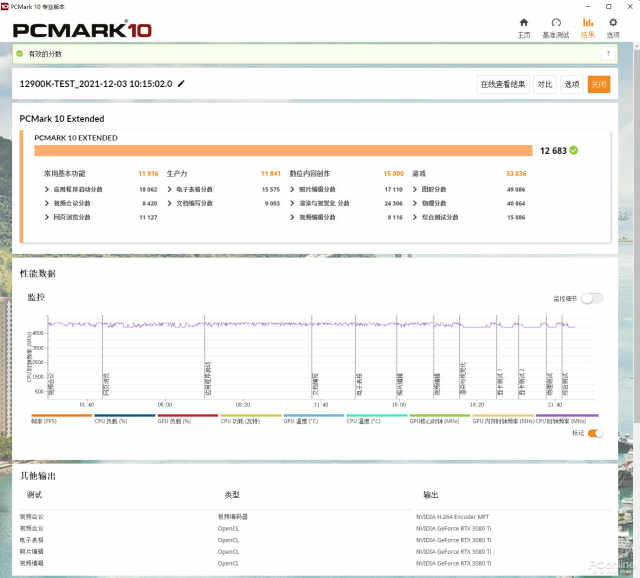Screen dimensions: 640x578
Task: Select the red GPU load (%) legend
Action: [x=188, y=419]
